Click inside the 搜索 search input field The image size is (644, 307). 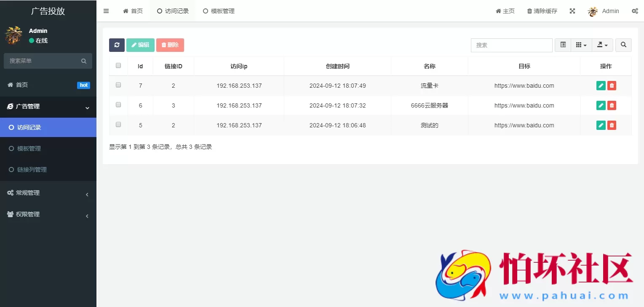point(511,45)
